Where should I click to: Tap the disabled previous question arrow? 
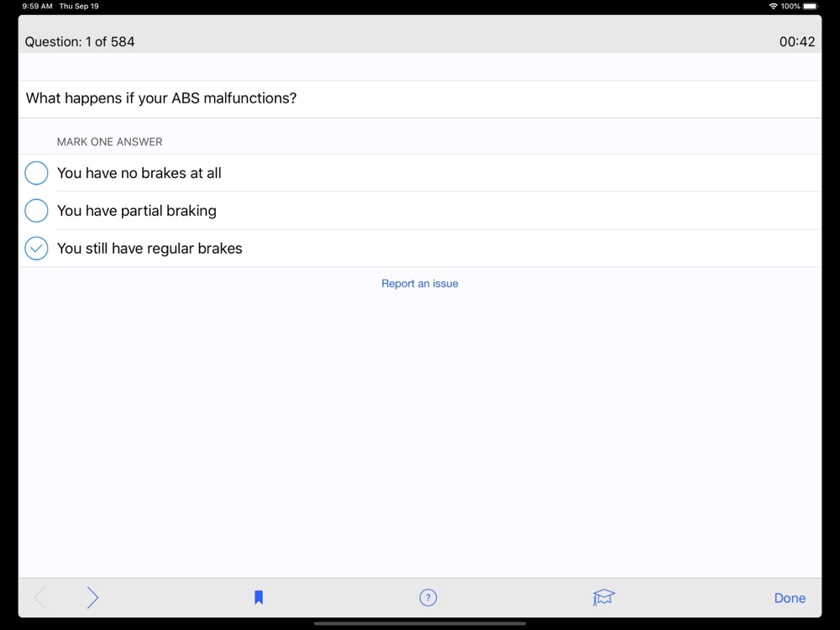[x=39, y=597]
